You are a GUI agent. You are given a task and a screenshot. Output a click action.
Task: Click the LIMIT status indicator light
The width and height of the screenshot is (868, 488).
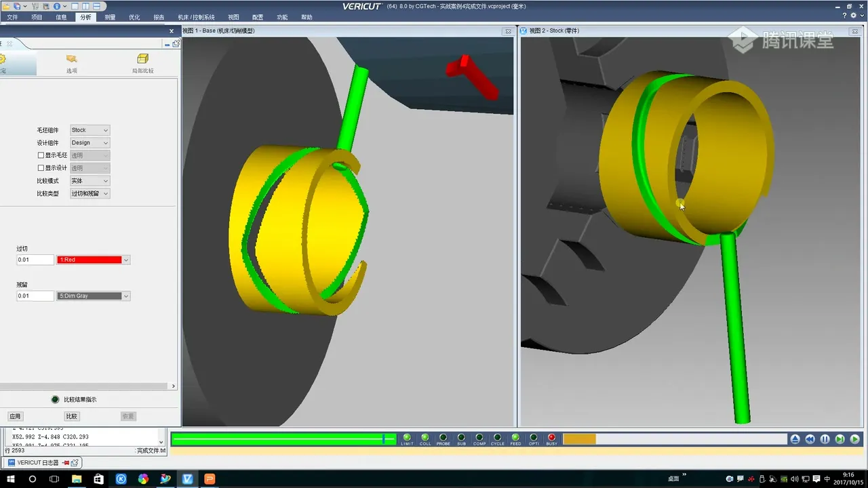point(407,438)
